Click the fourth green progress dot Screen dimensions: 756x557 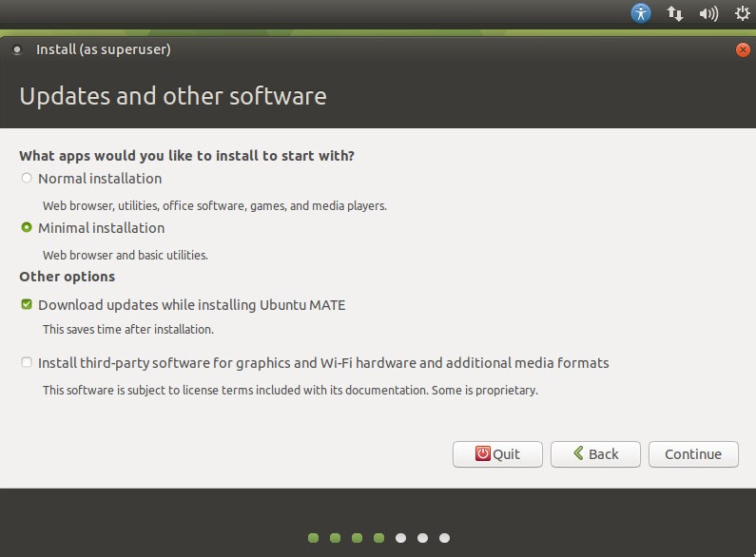coord(378,538)
